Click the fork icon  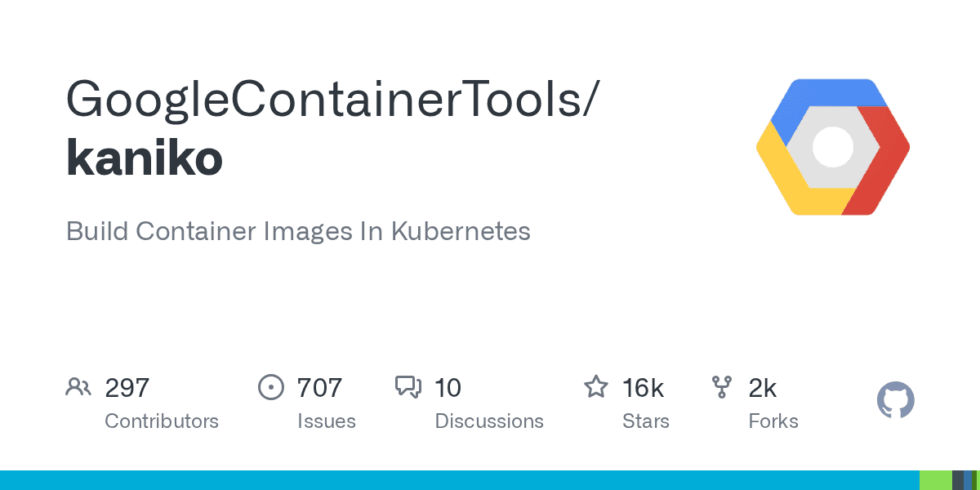pos(722,387)
